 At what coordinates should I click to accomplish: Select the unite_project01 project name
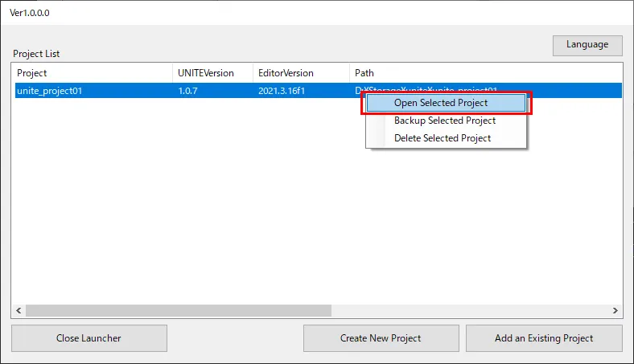50,91
